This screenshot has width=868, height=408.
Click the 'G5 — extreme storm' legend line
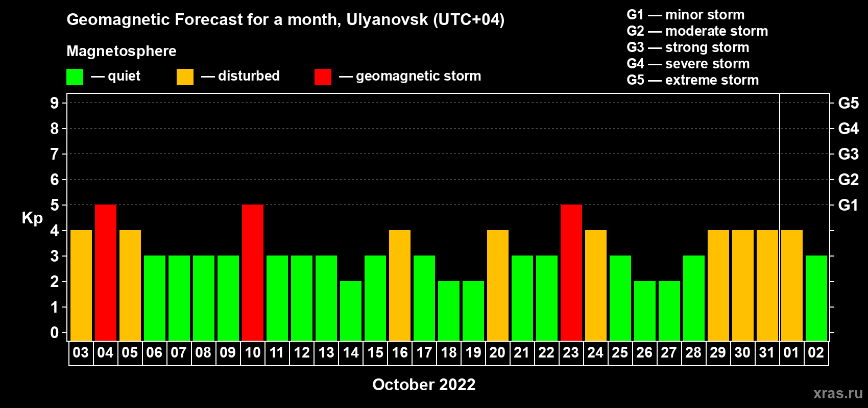pyautogui.click(x=693, y=80)
